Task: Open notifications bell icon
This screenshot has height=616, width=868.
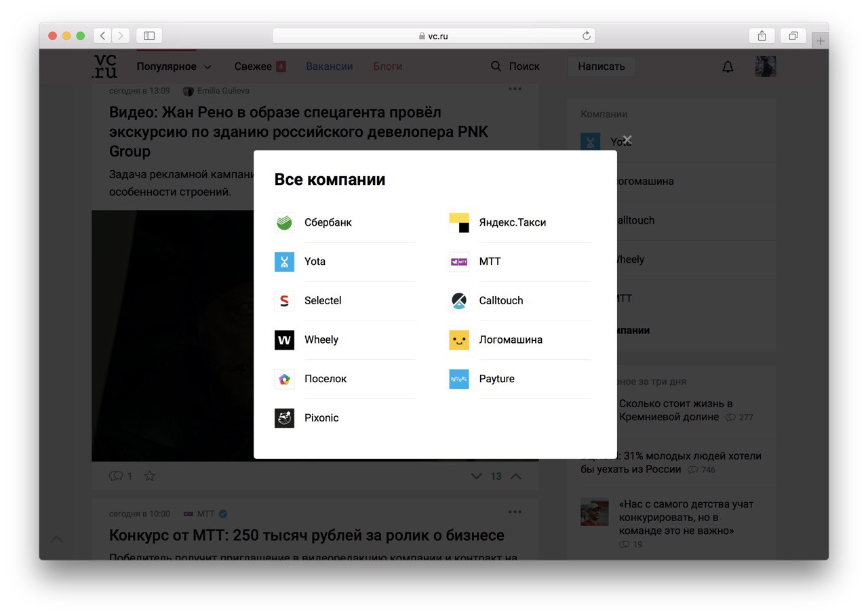Action: pyautogui.click(x=728, y=66)
